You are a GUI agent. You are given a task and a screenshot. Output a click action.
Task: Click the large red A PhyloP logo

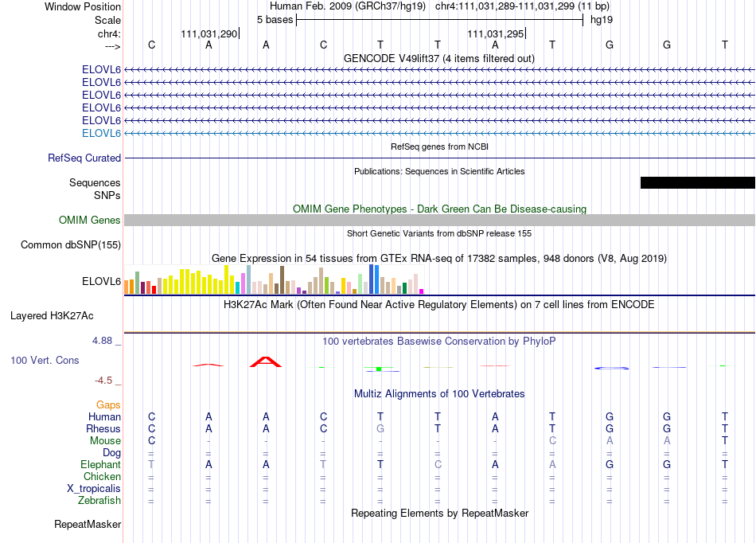pos(266,361)
